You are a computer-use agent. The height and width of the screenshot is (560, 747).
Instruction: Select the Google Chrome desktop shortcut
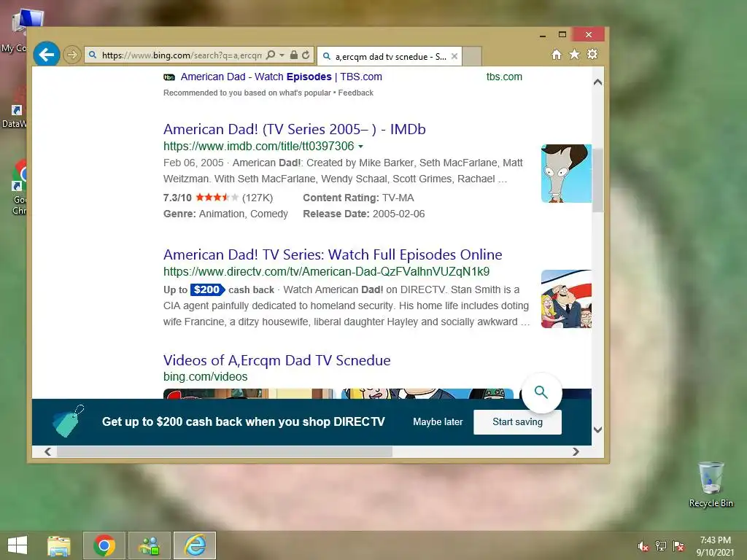pyautogui.click(x=19, y=187)
